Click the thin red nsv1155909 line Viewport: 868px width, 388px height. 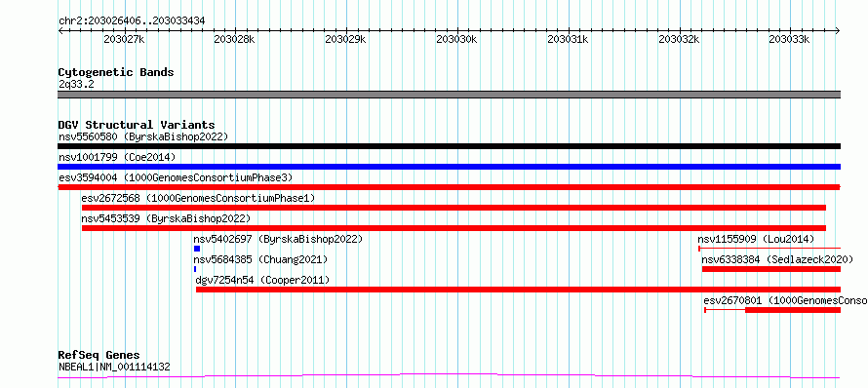coord(769,249)
